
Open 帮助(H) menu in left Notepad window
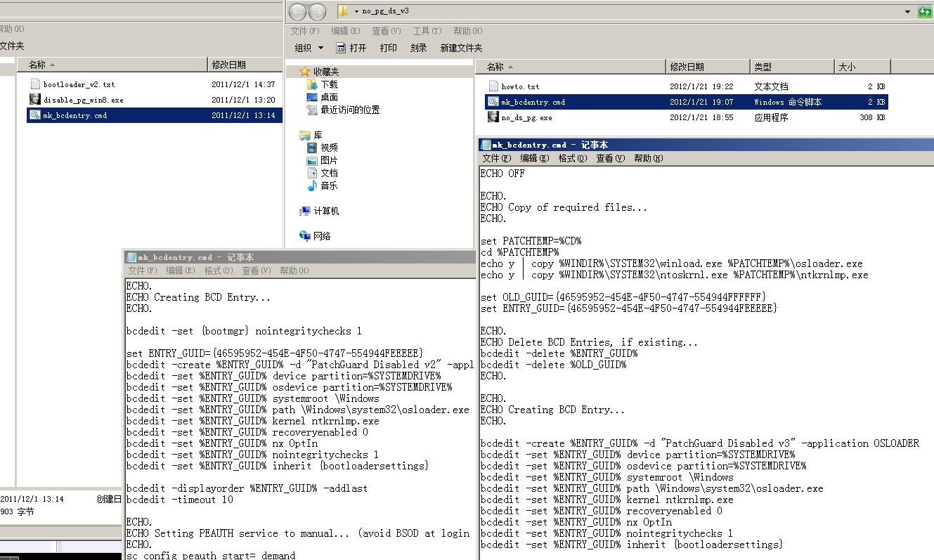pos(294,271)
